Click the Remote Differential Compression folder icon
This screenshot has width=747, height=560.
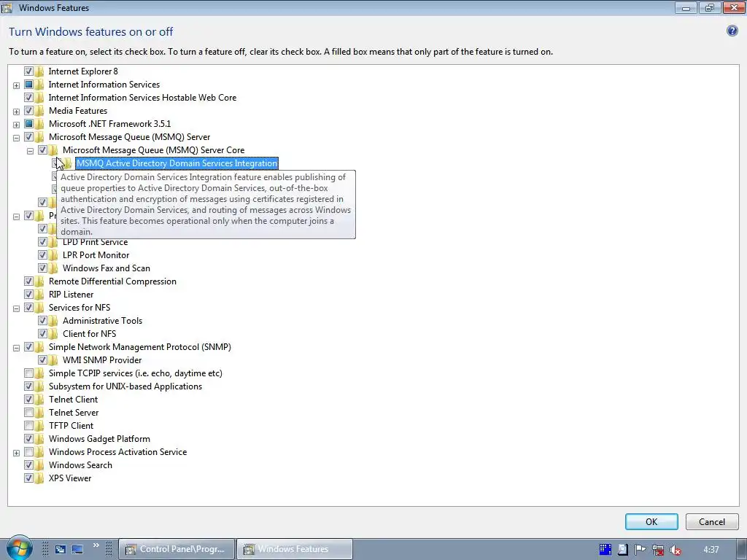point(39,281)
